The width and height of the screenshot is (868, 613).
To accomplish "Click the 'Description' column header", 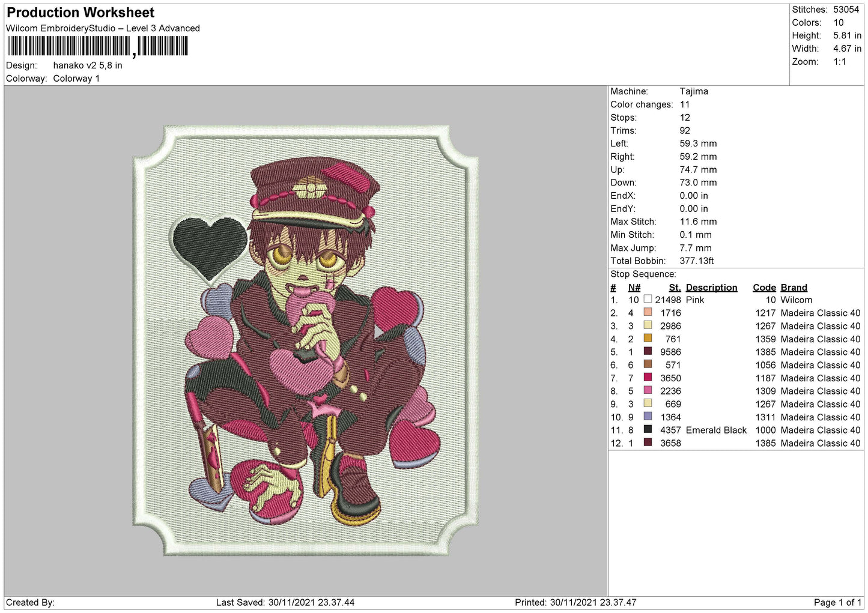I will click(711, 288).
